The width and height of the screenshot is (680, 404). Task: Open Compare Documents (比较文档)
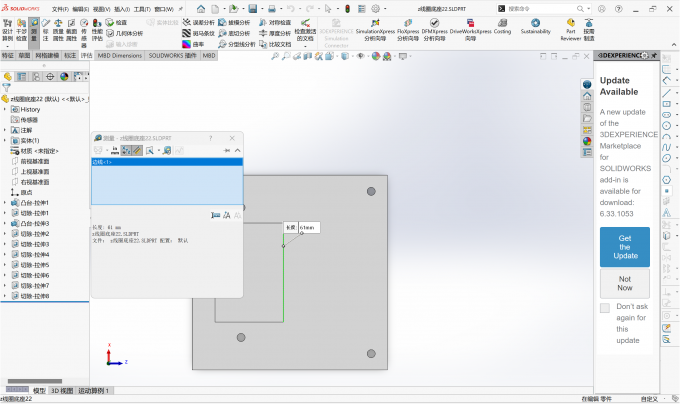[x=275, y=44]
